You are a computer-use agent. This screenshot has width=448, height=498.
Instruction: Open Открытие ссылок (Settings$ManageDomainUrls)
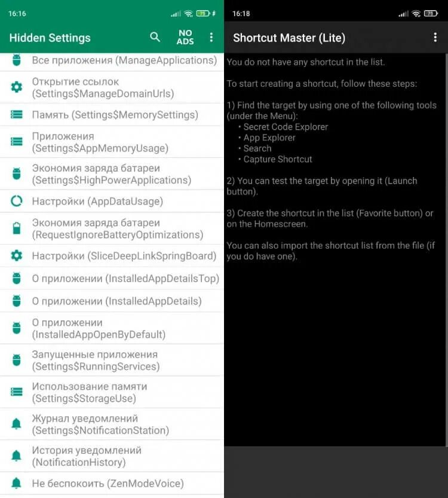point(112,87)
